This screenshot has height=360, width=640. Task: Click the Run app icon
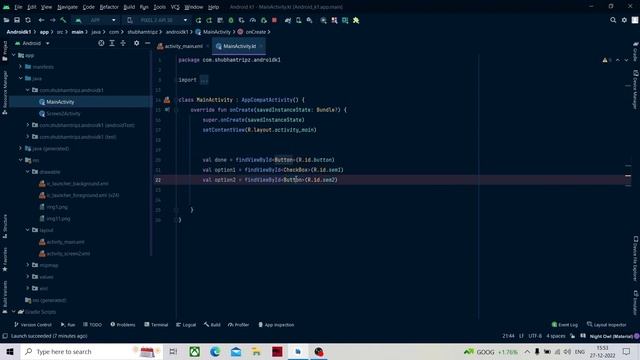[x=198, y=20]
